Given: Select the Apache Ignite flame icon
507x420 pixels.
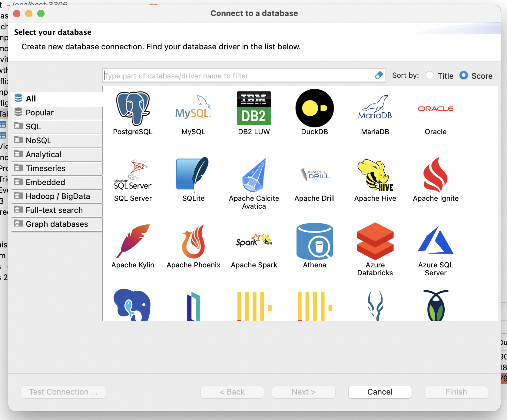Looking at the screenshot, I should point(436,175).
